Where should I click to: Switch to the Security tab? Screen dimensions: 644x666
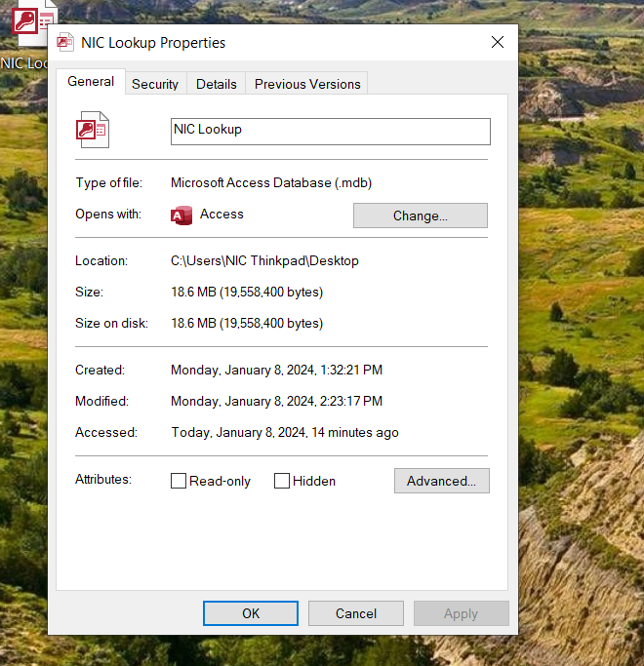click(155, 84)
